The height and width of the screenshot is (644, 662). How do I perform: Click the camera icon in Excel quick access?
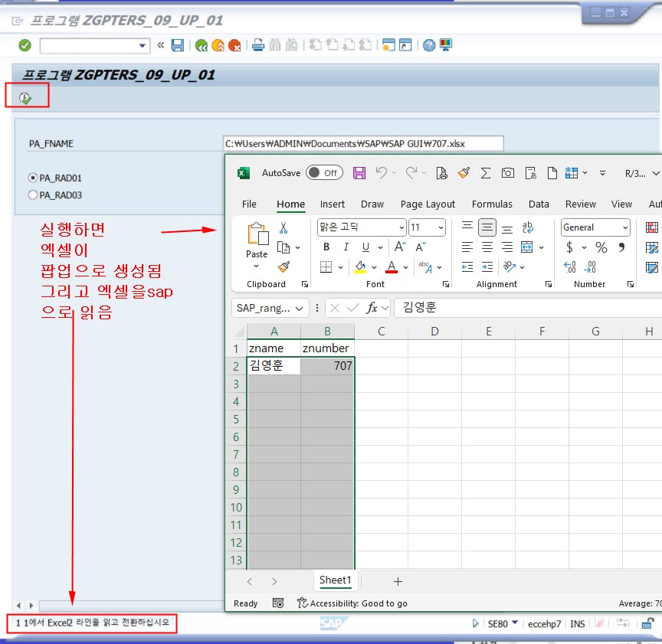507,172
